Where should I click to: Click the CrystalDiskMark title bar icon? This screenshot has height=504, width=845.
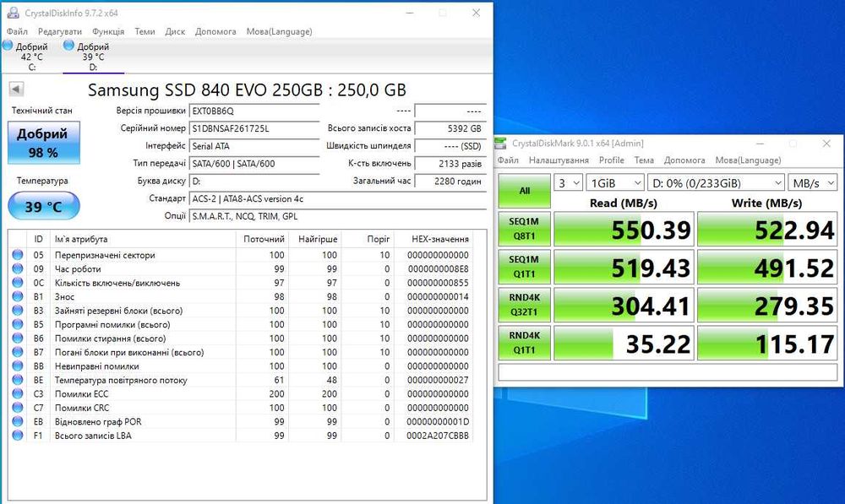pyautogui.click(x=500, y=144)
